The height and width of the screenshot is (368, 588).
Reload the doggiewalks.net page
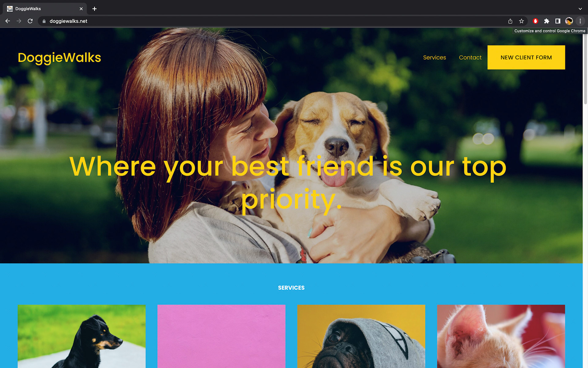pos(30,21)
